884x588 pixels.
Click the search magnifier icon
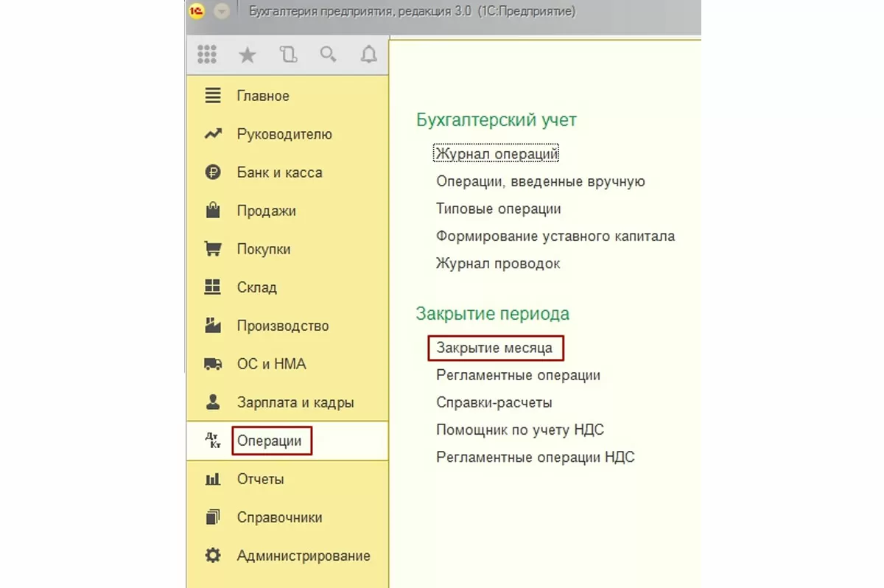pos(329,54)
